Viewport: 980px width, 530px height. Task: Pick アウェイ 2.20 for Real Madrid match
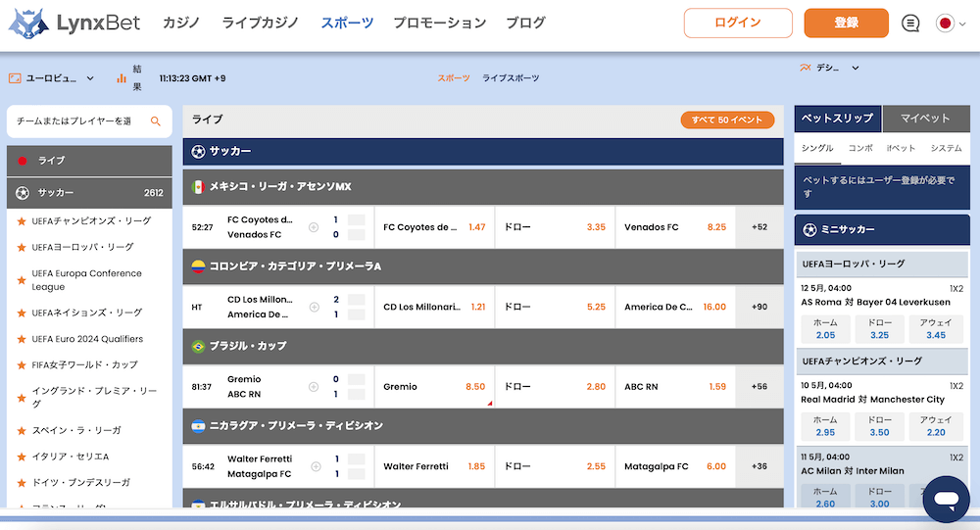pos(936,426)
